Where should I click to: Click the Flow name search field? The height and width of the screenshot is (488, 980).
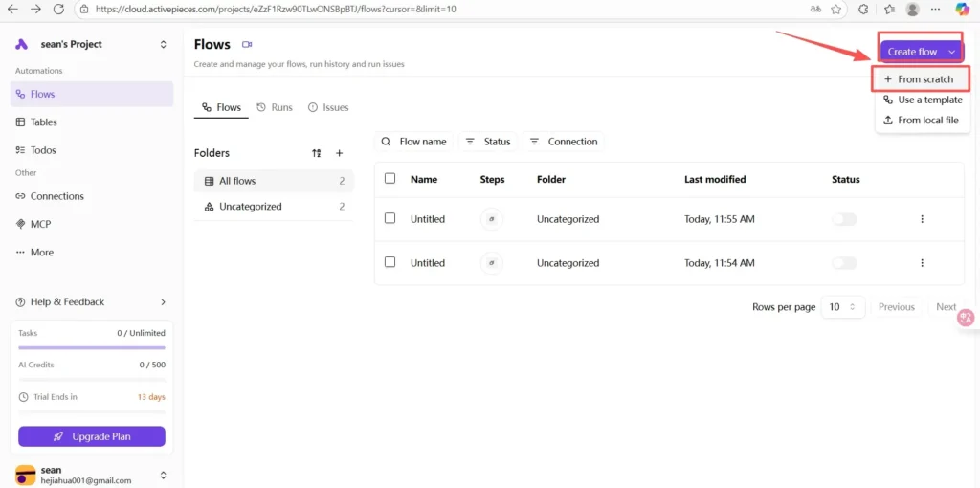coord(414,142)
